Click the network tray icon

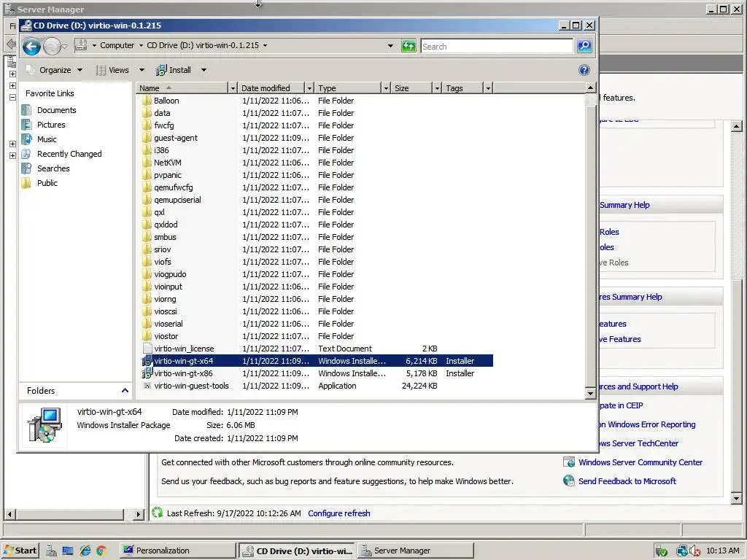(682, 551)
